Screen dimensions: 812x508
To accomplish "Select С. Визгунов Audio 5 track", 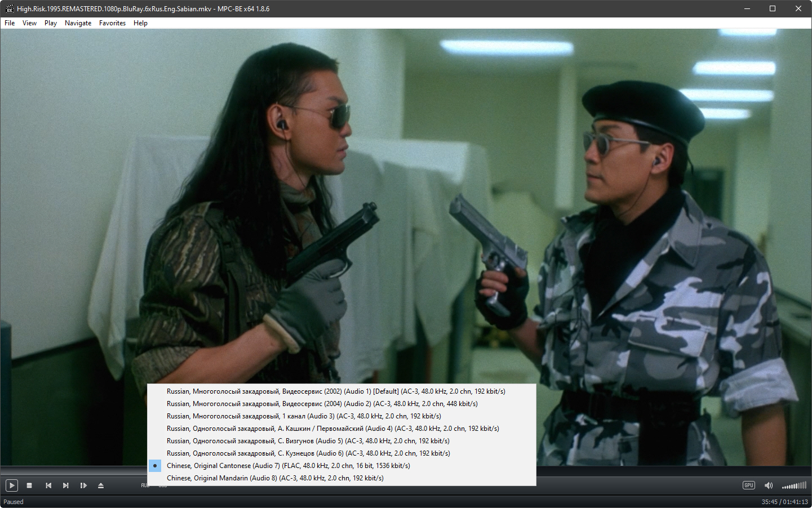I will point(341,441).
